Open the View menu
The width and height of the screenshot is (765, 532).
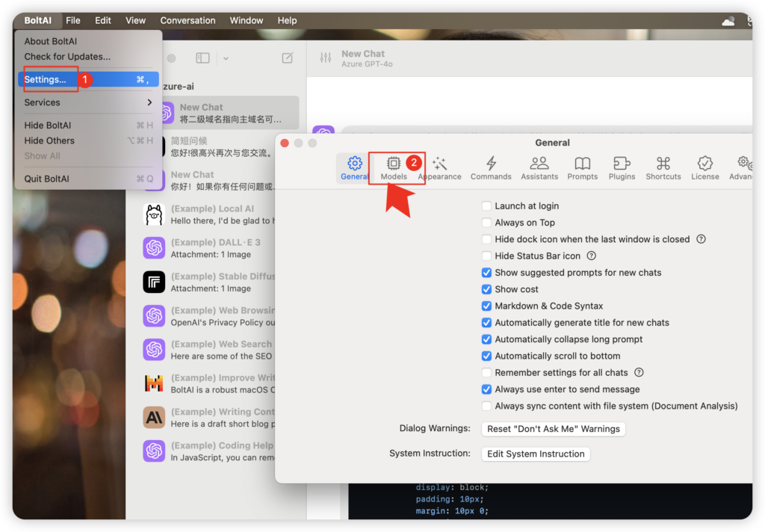pyautogui.click(x=136, y=20)
